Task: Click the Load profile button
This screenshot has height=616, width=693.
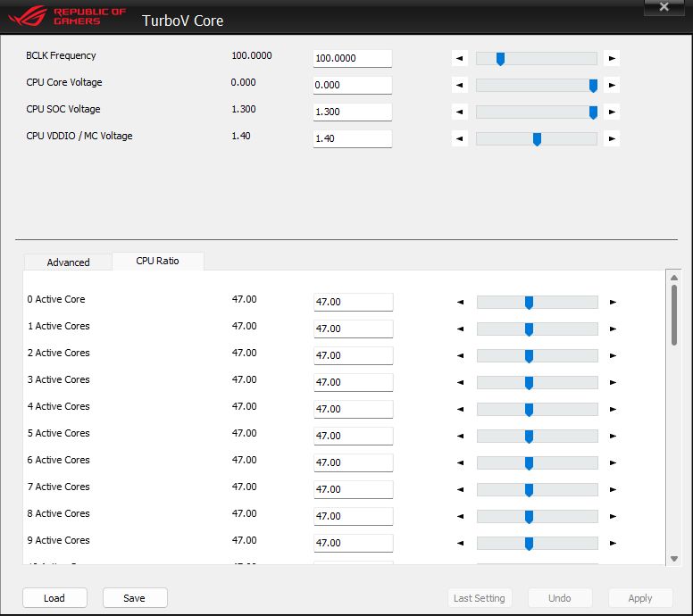Action: point(54,598)
